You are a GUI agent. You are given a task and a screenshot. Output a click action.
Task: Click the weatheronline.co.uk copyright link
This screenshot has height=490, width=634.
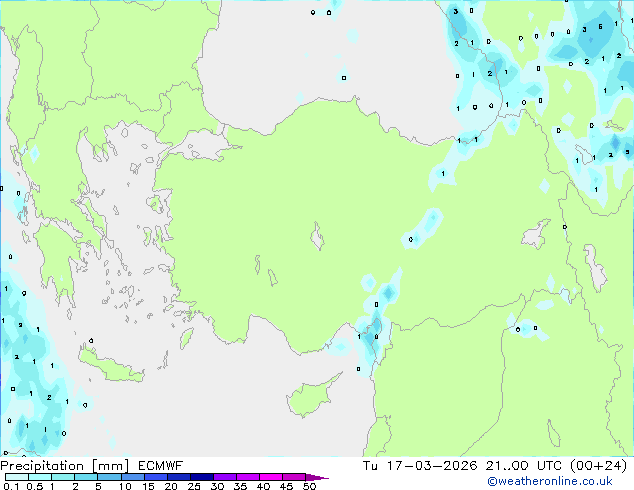pos(549,481)
